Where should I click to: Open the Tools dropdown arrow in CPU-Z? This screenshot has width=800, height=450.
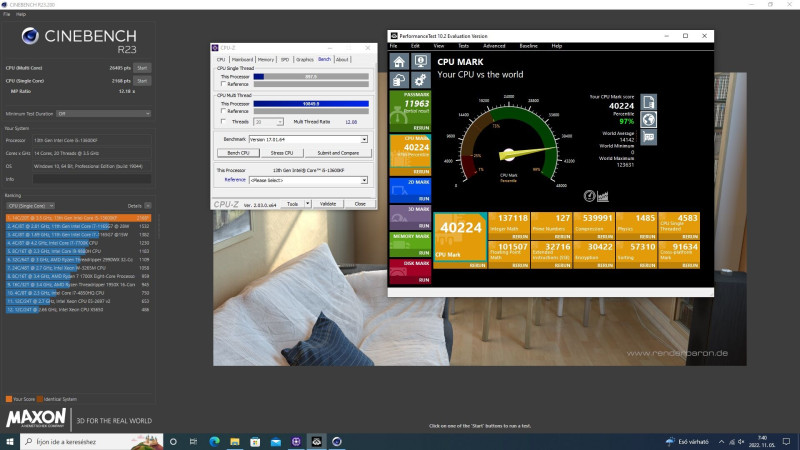click(308, 204)
